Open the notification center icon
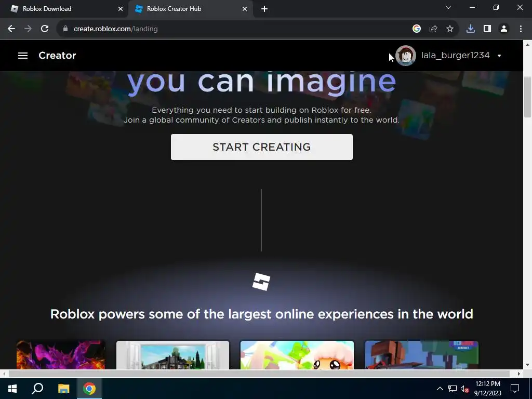Screen dimensions: 532x399 [x=515, y=389]
